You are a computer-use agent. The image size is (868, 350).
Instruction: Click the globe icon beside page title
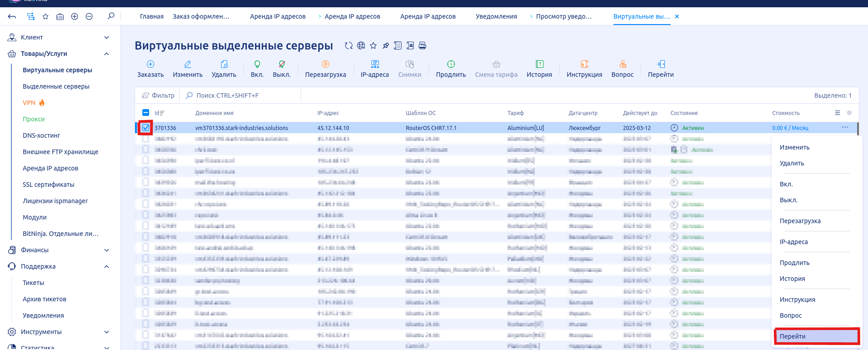(361, 45)
